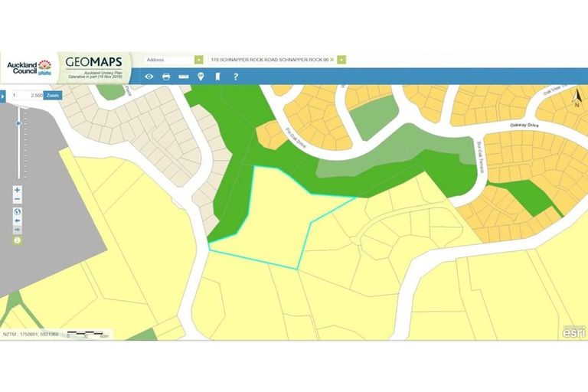Open the bookmarks icon
Screen dimensions: 588x392
pos(217,77)
